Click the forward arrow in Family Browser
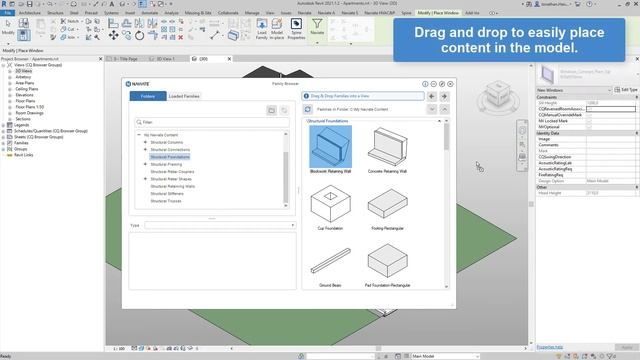640x360 pixels. pos(444,96)
